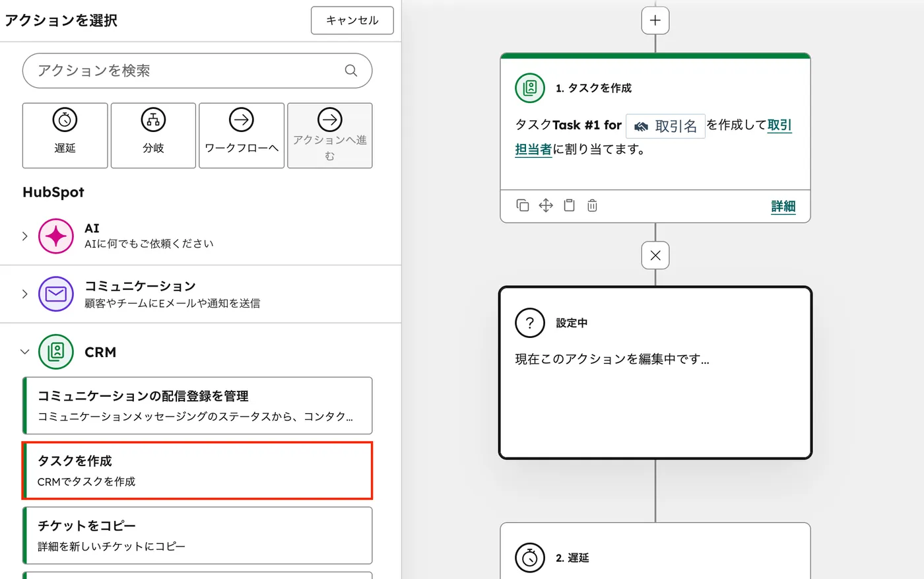This screenshot has height=579, width=924.
Task: Click the CRM contact card icon
Action: [x=55, y=352]
